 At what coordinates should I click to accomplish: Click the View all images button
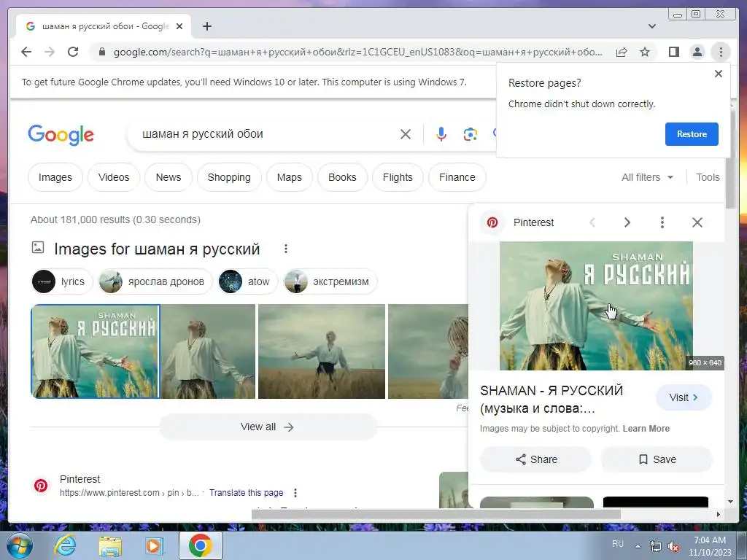pos(268,427)
